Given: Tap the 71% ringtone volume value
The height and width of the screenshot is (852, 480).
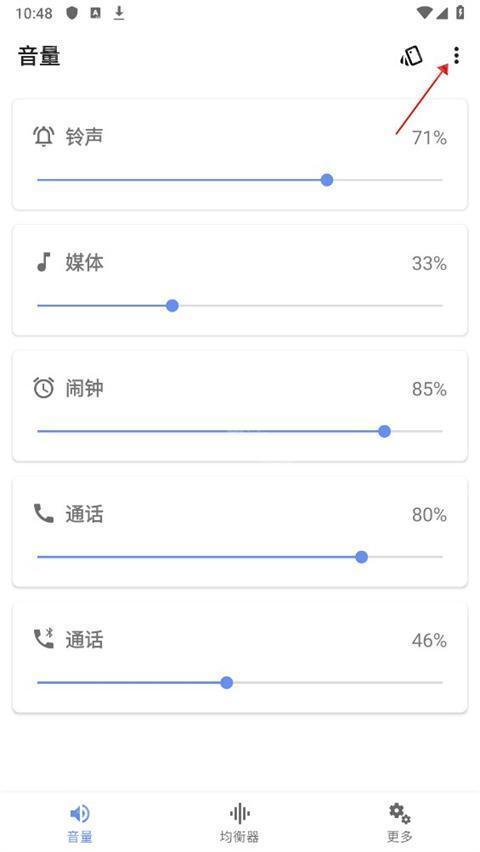Looking at the screenshot, I should [x=429, y=138].
